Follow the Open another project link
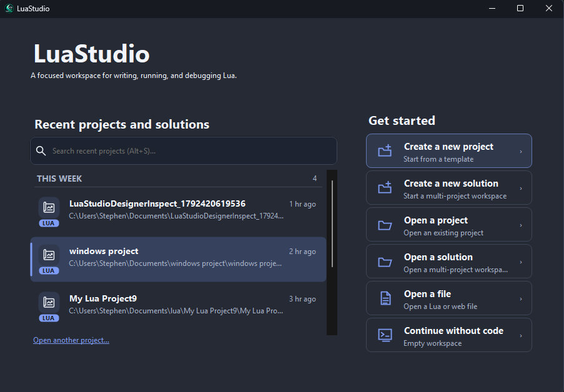 coord(71,340)
